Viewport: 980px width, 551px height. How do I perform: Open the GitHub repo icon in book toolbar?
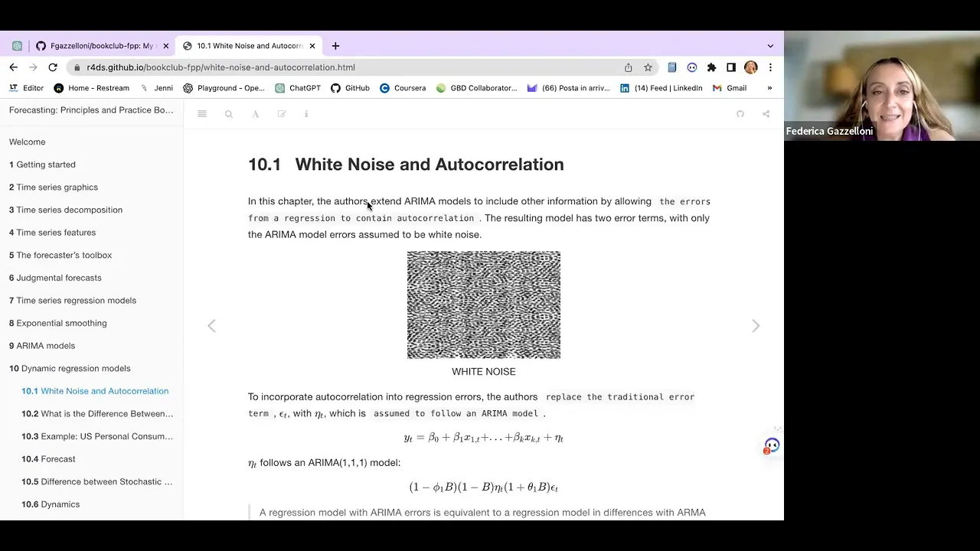click(x=740, y=114)
